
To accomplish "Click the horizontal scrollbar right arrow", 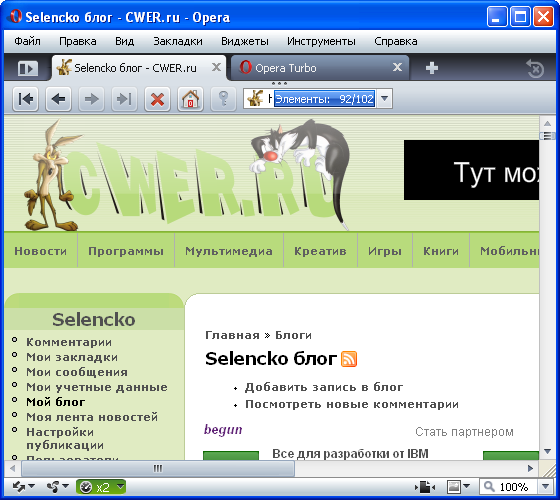I will coord(530,468).
